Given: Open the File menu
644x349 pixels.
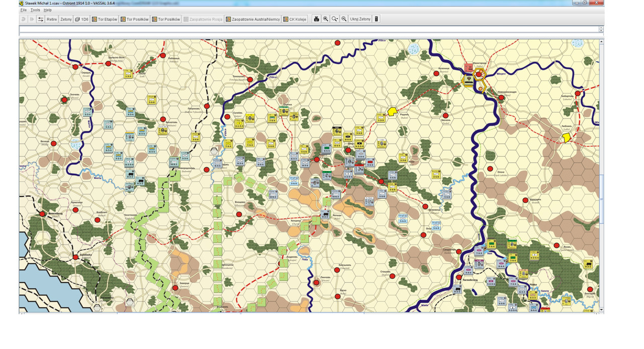Looking at the screenshot, I should [x=24, y=10].
